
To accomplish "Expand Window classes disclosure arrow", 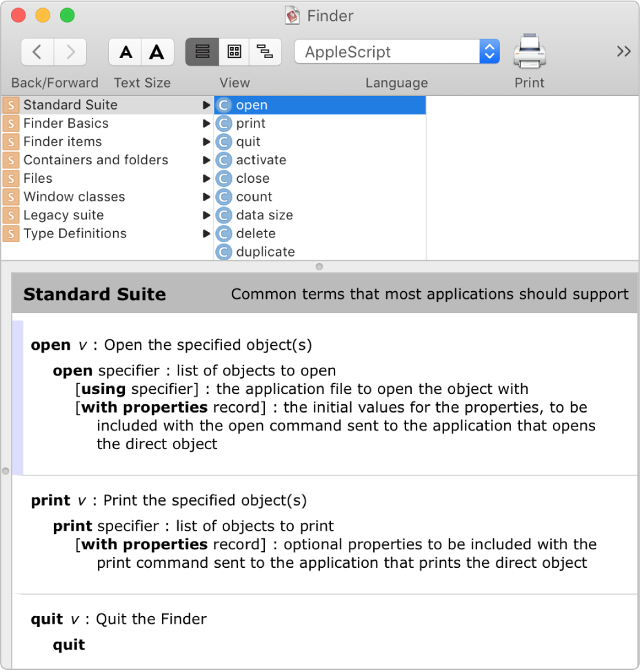I will [206, 197].
